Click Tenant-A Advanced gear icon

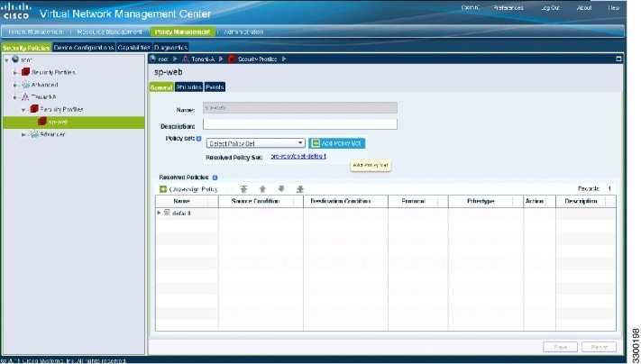pos(34,134)
